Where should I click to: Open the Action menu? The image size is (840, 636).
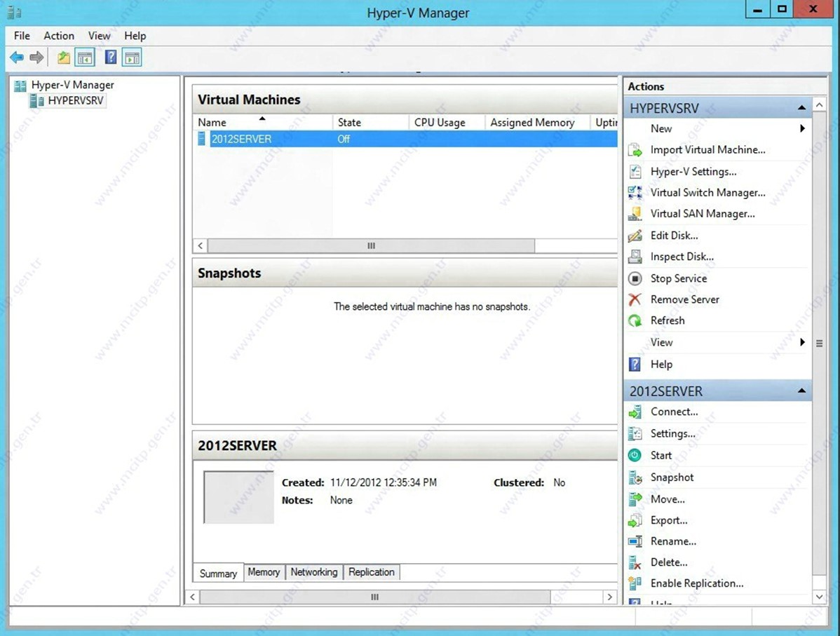pyautogui.click(x=59, y=36)
